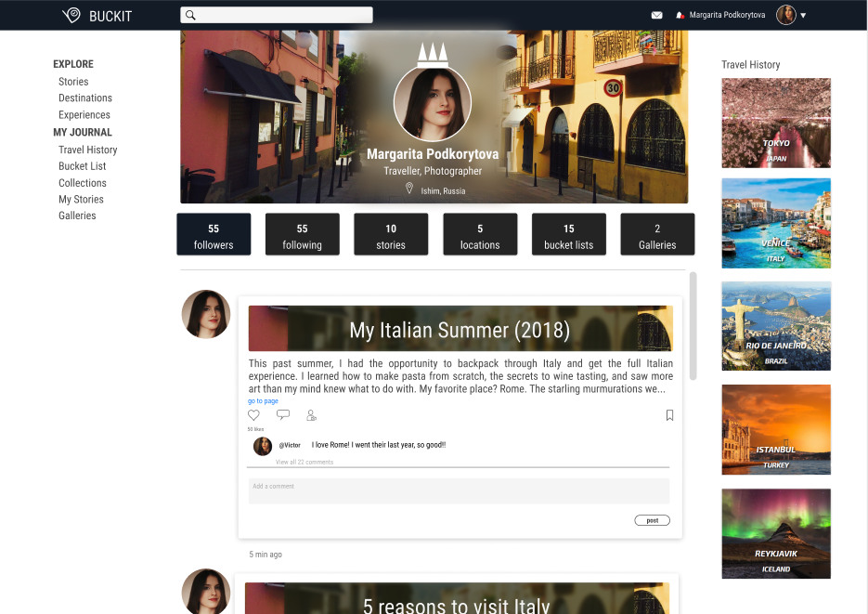Open the Reykjavik Iceland travel card
Screen dimensions: 868x614
coord(776,534)
